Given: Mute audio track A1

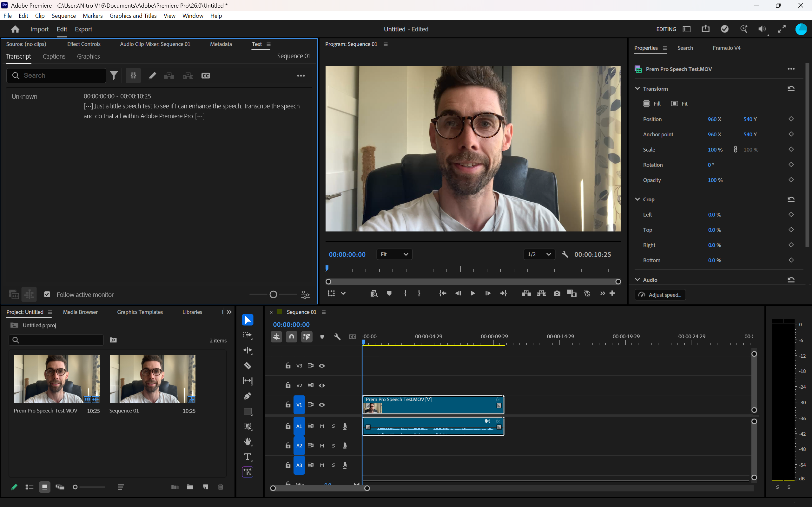Looking at the screenshot, I should (322, 426).
